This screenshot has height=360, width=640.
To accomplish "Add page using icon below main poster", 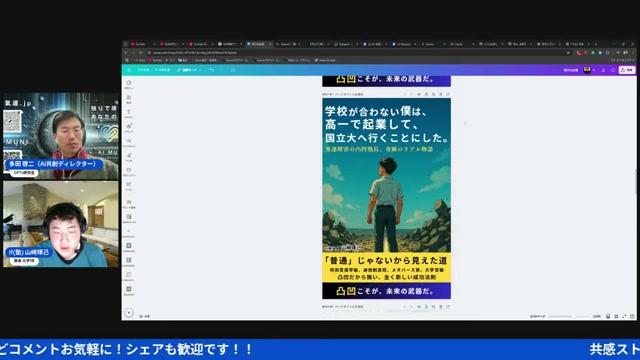I will [448, 307].
